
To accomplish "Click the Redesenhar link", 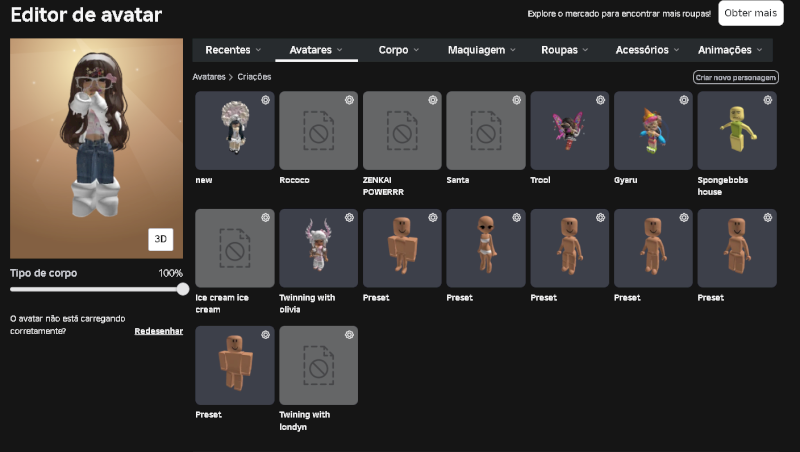I will coord(159,331).
